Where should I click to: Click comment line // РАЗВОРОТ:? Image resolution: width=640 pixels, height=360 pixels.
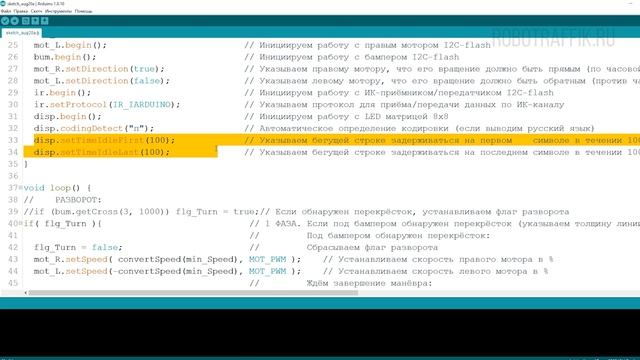pos(62,200)
